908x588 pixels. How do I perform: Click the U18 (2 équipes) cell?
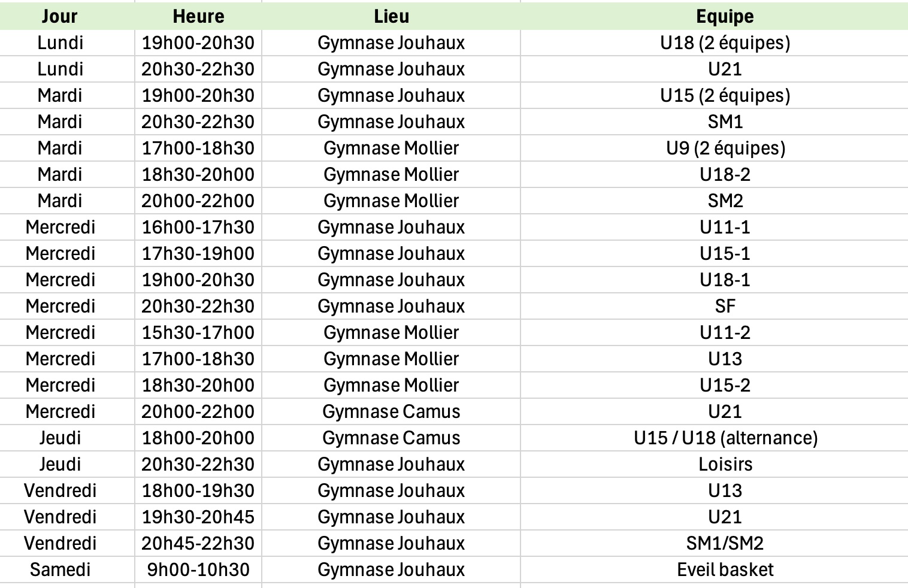click(725, 43)
